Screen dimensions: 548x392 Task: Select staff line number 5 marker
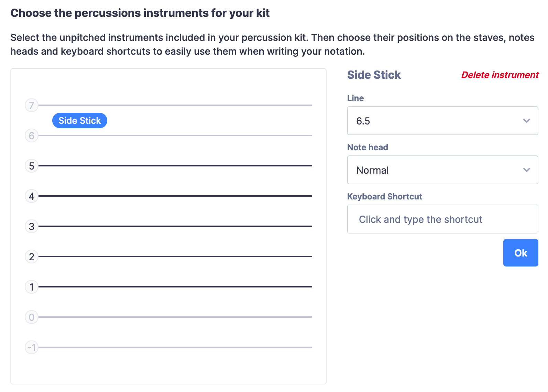tap(32, 166)
